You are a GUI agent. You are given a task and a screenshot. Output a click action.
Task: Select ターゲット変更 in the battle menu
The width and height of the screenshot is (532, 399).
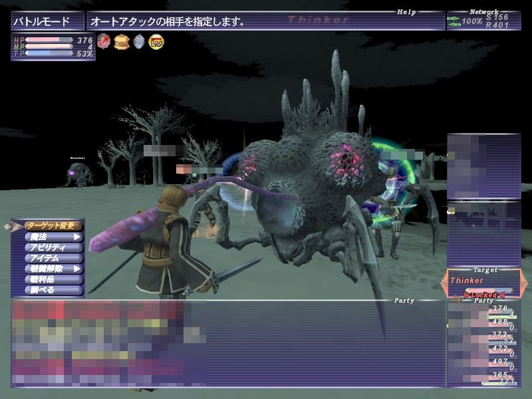[x=53, y=225]
